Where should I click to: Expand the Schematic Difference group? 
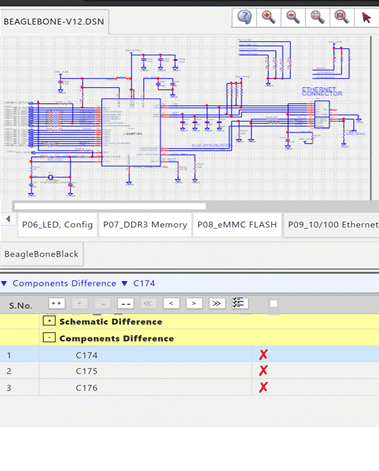[x=49, y=321]
